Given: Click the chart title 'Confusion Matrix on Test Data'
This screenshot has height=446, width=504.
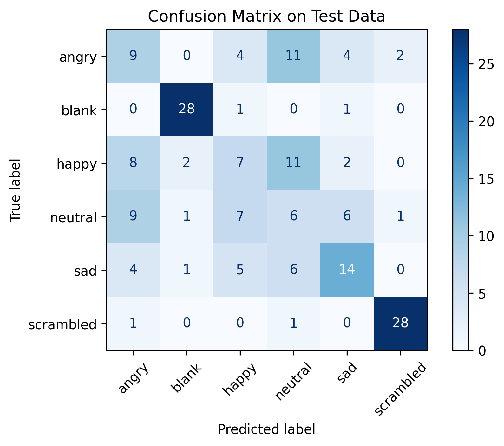Looking at the screenshot, I should (266, 17).
